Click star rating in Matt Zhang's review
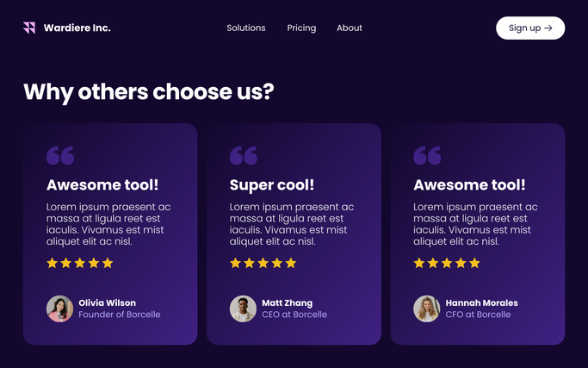The height and width of the screenshot is (368, 588). [263, 263]
